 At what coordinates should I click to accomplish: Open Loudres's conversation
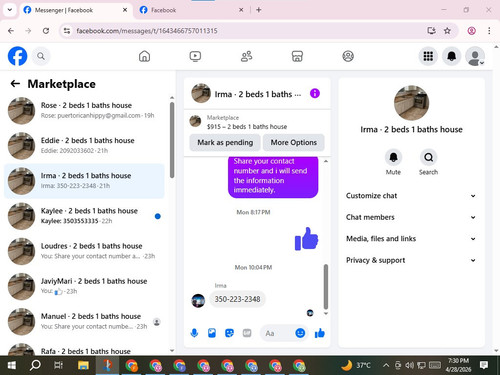click(84, 251)
